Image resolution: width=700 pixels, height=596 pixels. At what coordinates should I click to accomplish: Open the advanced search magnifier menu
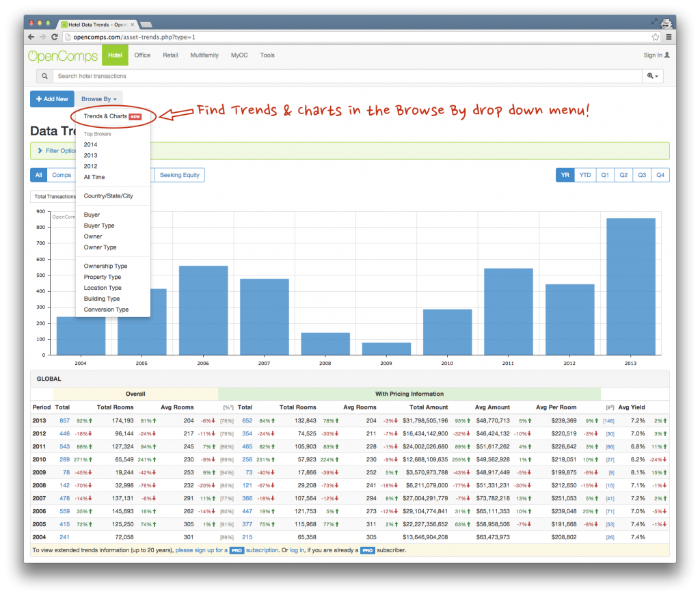652,76
